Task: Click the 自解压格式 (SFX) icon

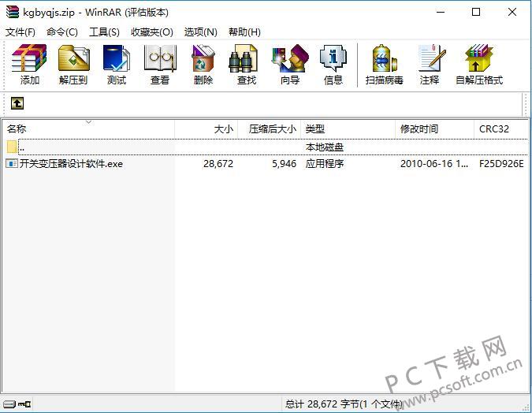Action: click(478, 65)
